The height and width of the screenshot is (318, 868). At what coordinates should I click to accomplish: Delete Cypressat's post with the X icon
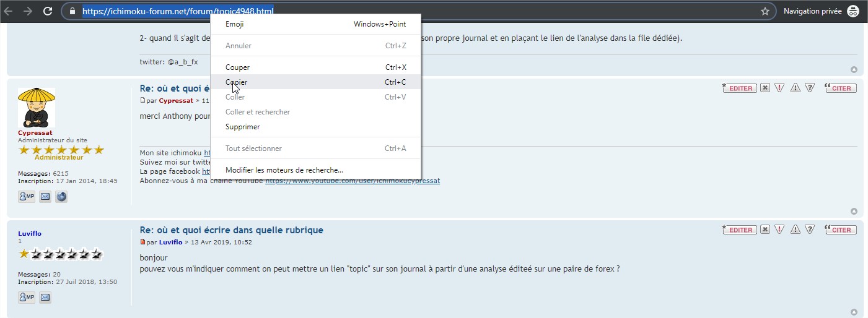point(765,88)
